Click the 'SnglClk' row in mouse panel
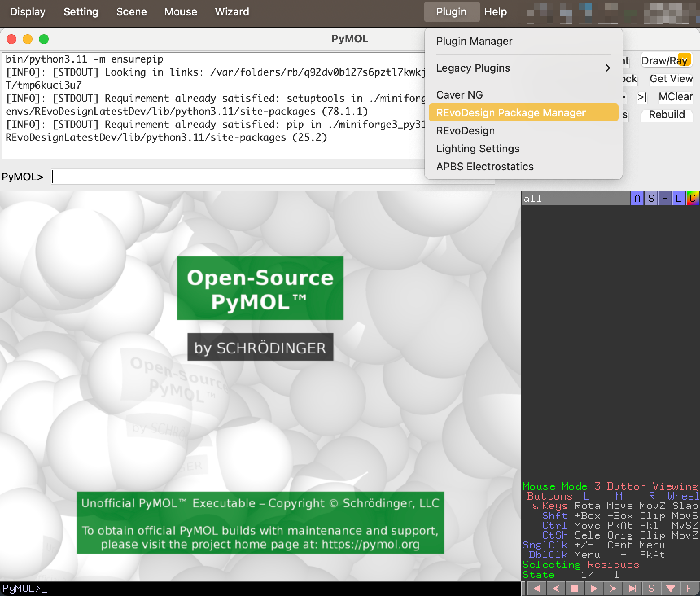 [594, 545]
